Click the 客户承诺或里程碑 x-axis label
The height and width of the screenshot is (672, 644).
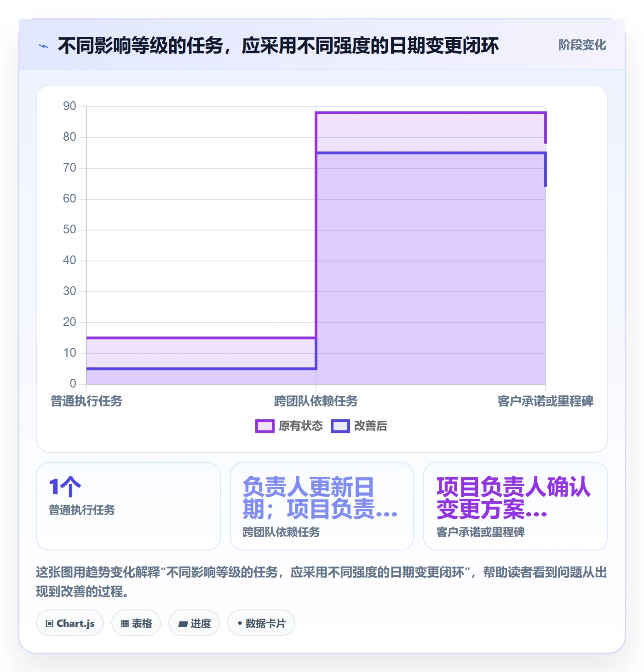546,401
